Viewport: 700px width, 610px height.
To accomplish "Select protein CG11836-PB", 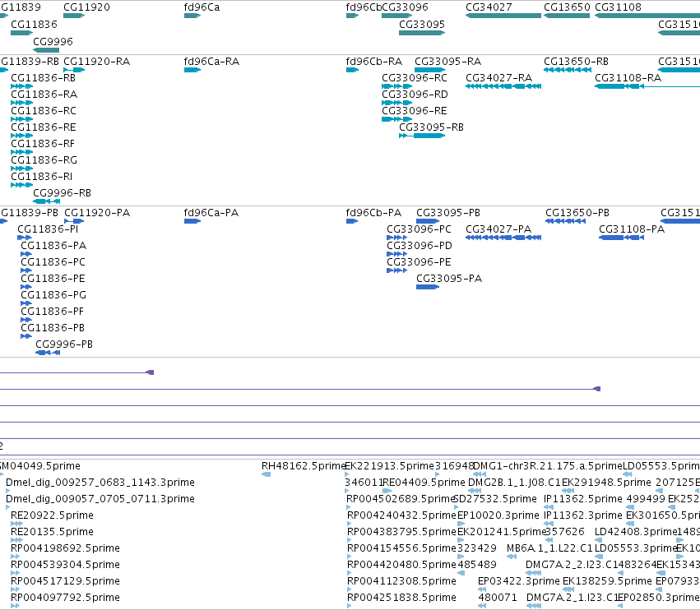I will (x=26, y=336).
